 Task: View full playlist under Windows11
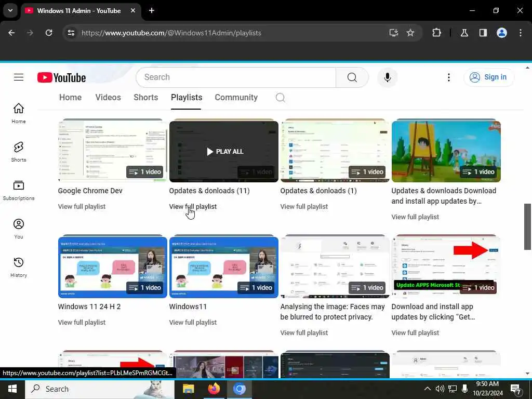click(193, 322)
